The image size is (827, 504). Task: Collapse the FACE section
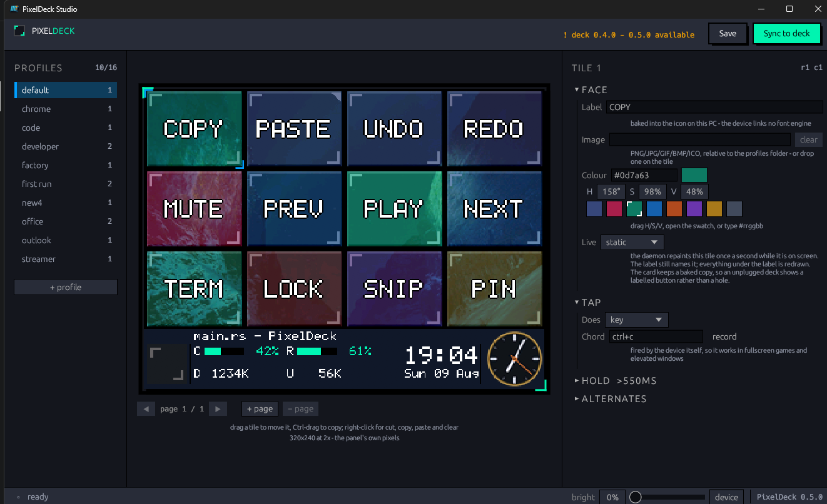(591, 89)
